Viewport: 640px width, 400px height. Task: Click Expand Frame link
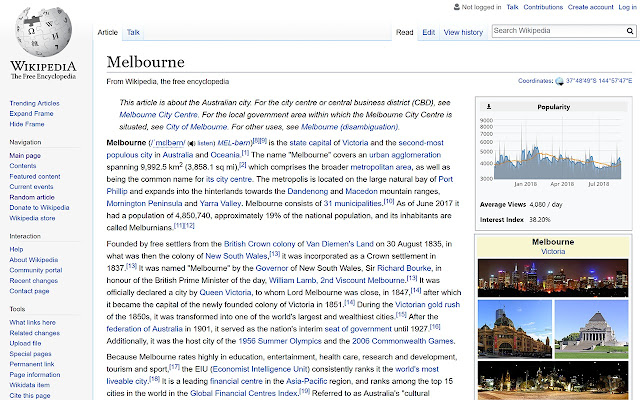pos(31,113)
